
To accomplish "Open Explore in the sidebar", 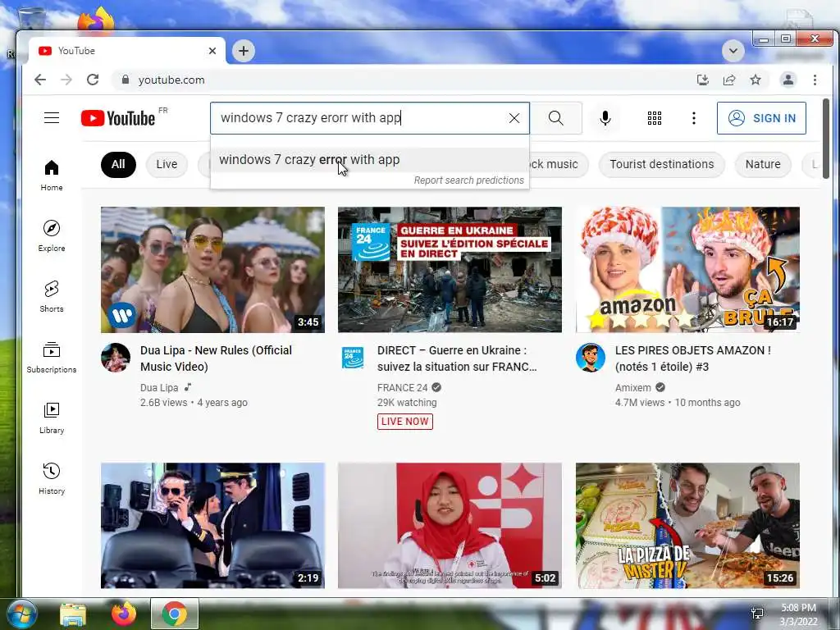I will click(52, 236).
